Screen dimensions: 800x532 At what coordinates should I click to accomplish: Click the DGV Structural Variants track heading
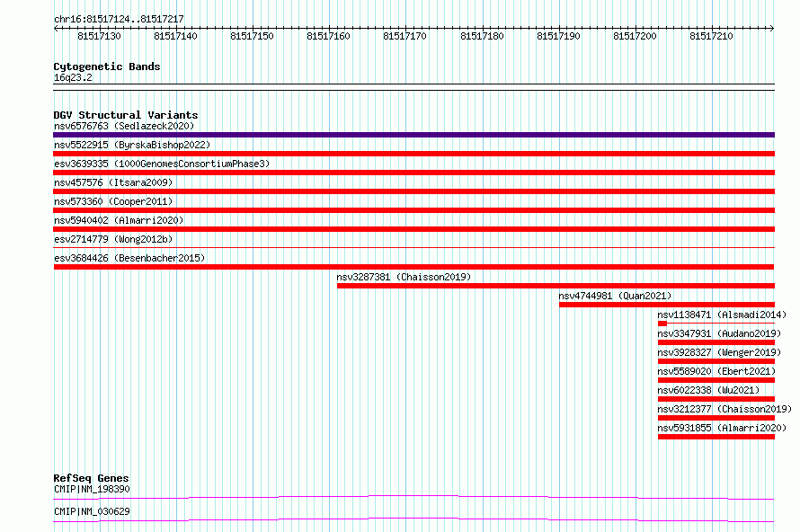pyautogui.click(x=126, y=115)
